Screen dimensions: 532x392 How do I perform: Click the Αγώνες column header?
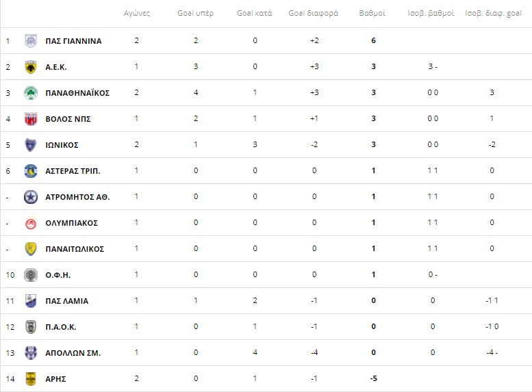point(137,13)
